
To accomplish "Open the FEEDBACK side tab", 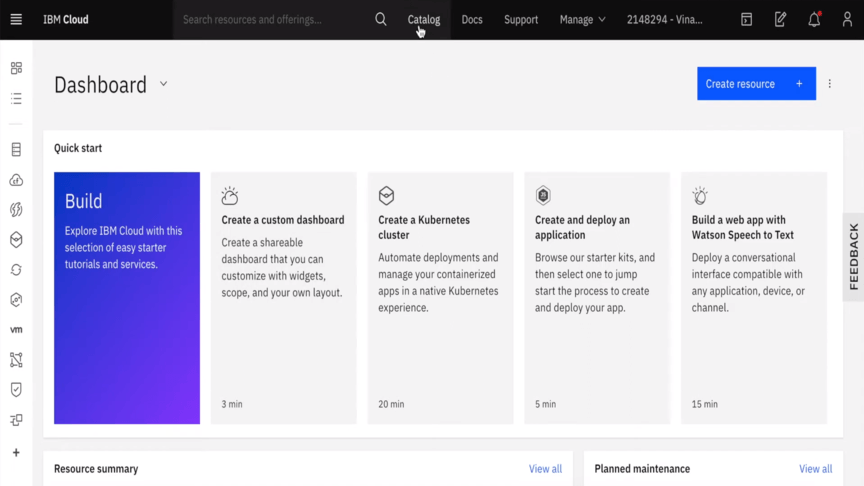I will (854, 257).
